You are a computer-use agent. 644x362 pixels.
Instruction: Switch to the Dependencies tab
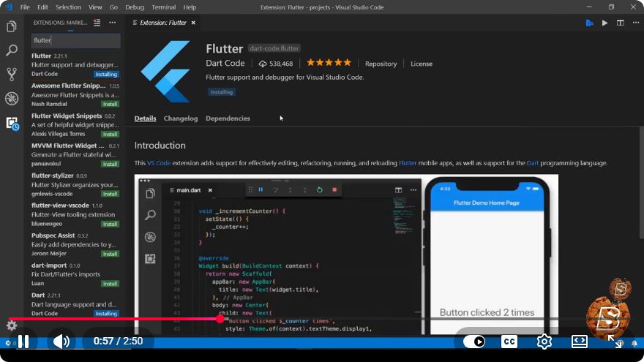tap(228, 118)
